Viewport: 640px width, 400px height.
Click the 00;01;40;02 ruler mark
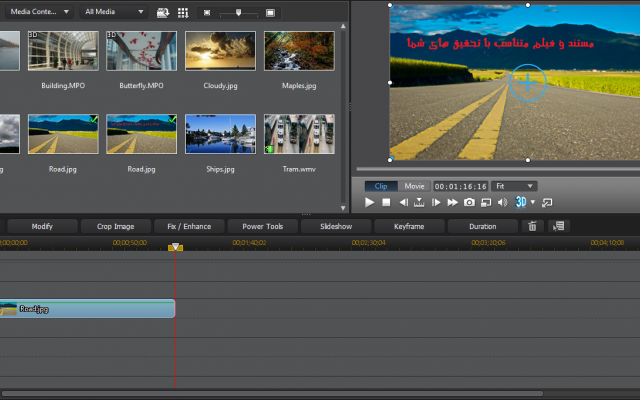pyautogui.click(x=249, y=242)
